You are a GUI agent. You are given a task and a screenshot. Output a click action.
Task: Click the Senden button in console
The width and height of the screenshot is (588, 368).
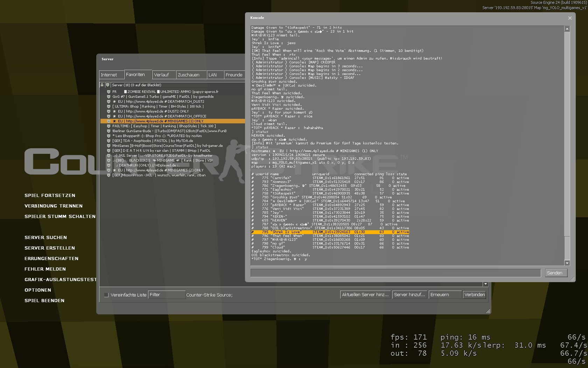pos(556,273)
